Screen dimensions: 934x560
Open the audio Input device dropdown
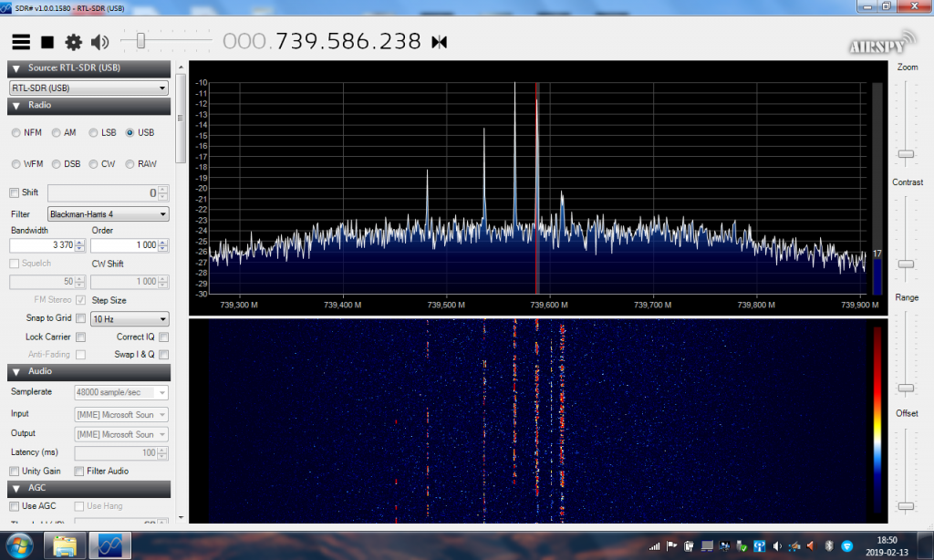[x=121, y=415]
